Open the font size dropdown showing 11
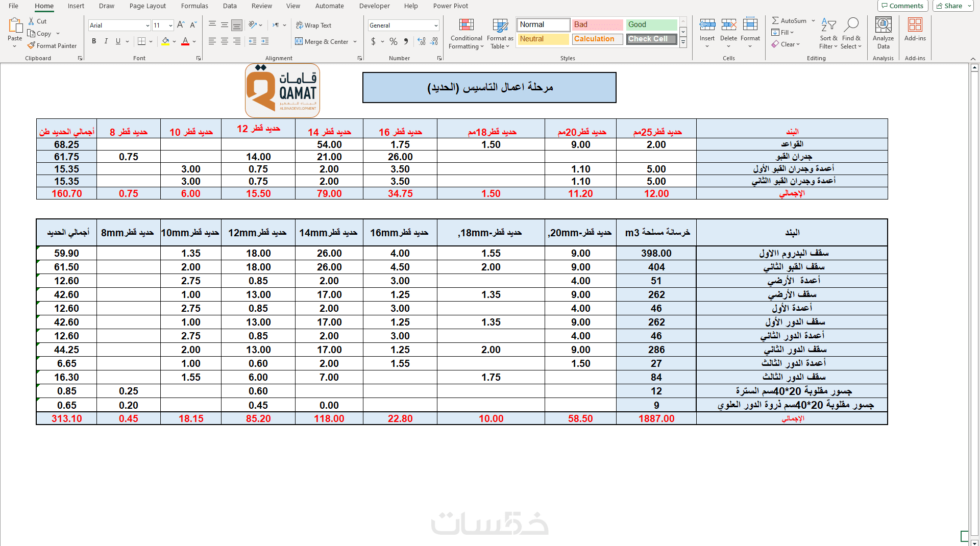 170,26
